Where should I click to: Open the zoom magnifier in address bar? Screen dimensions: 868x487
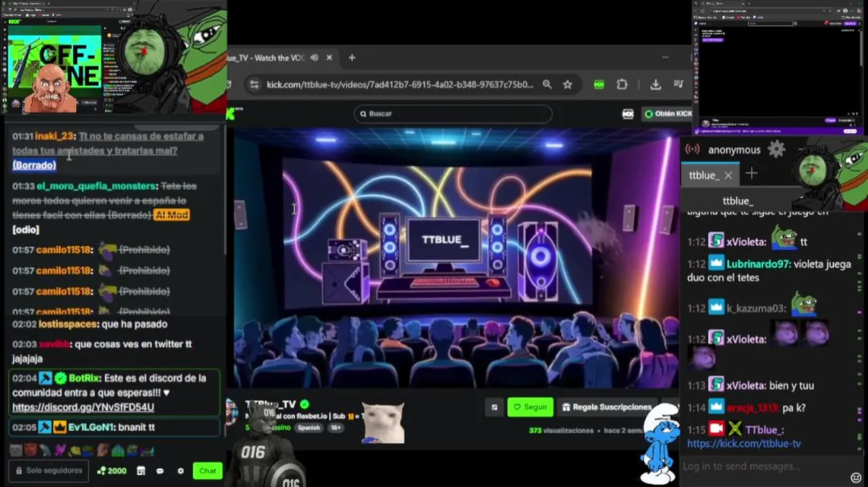click(547, 85)
